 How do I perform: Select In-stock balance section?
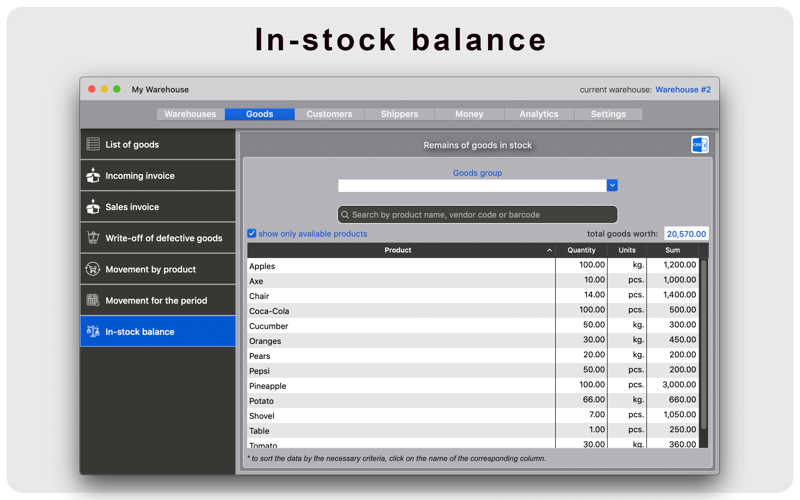coord(158,331)
